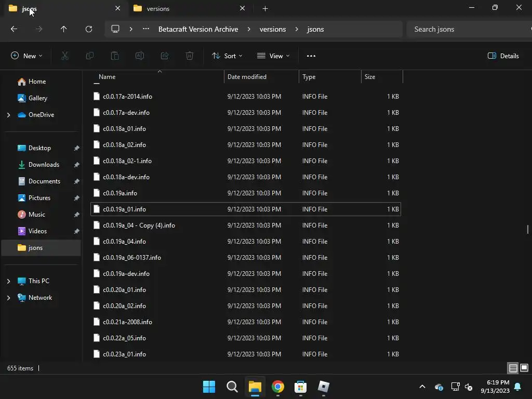
Task: Expand the Network tree node
Action: [8, 298]
